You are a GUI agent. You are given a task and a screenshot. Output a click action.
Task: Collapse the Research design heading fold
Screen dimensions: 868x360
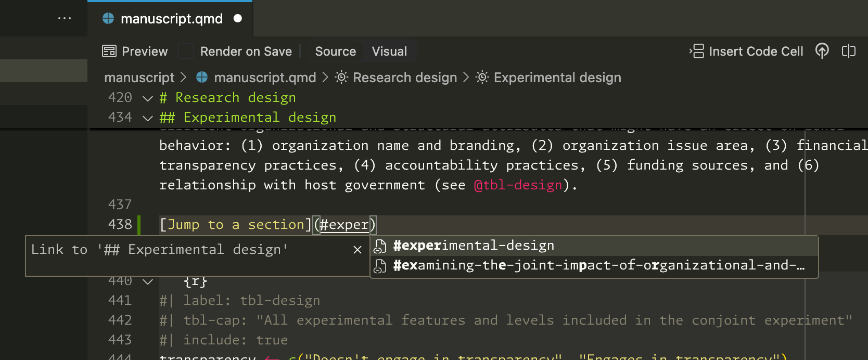pyautogui.click(x=148, y=98)
